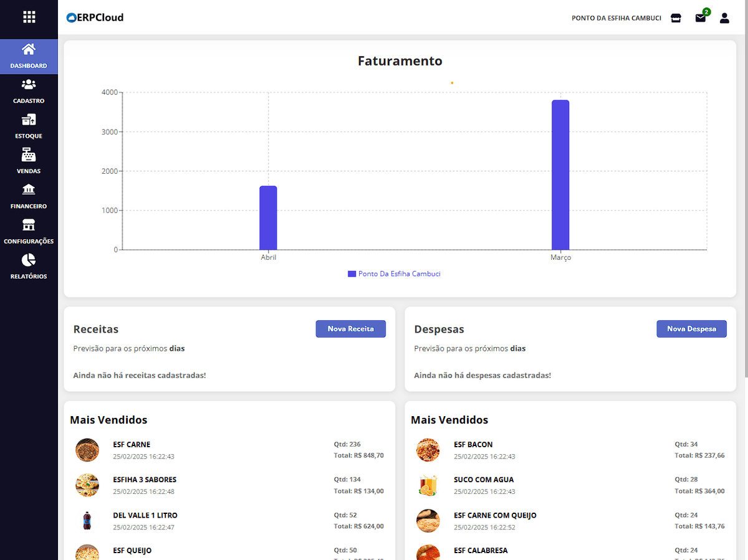Click the Abril bar in the chart
Image resolution: width=748 pixels, height=560 pixels.
pos(268,218)
